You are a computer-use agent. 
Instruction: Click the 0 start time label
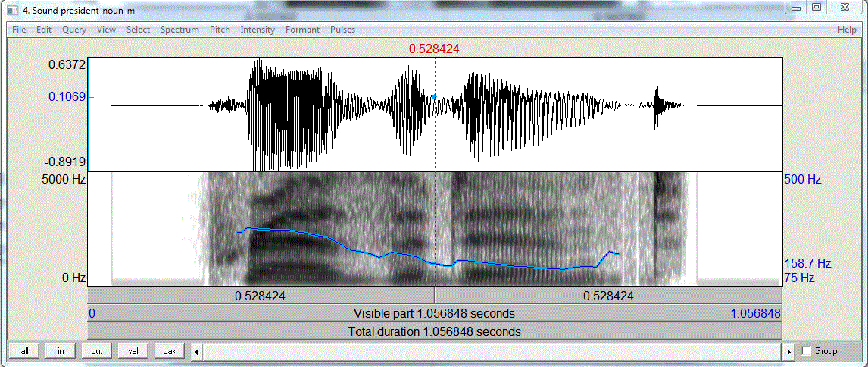[92, 314]
